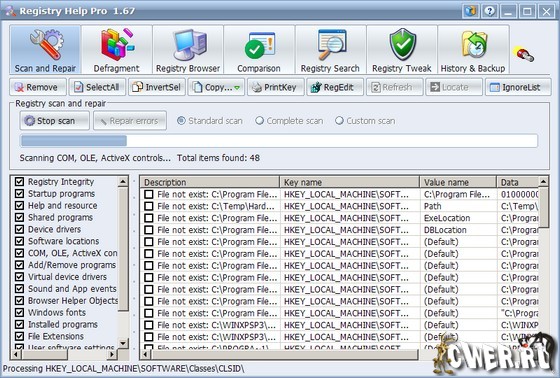Open the IgnoreList
This screenshot has width=560, height=378.
[x=518, y=87]
